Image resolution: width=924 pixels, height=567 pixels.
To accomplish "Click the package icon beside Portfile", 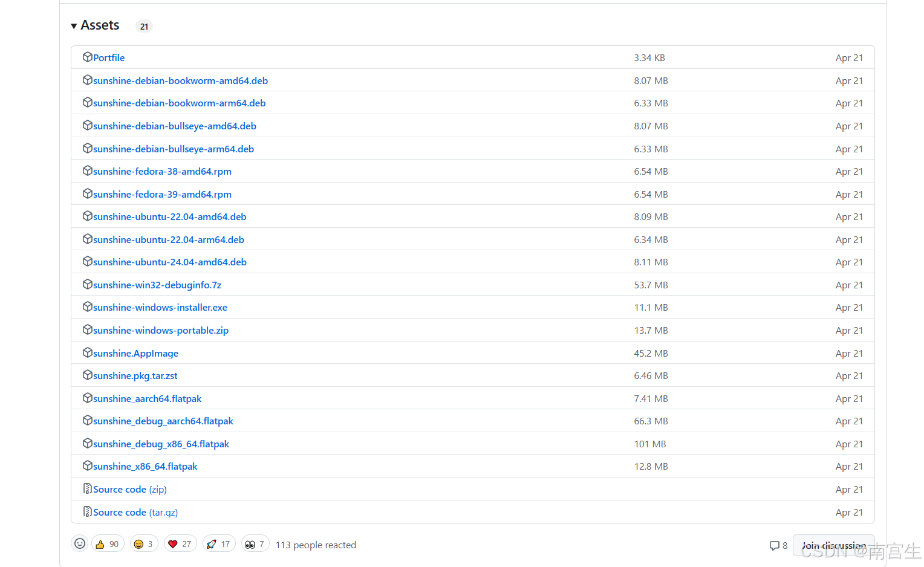I will 88,57.
